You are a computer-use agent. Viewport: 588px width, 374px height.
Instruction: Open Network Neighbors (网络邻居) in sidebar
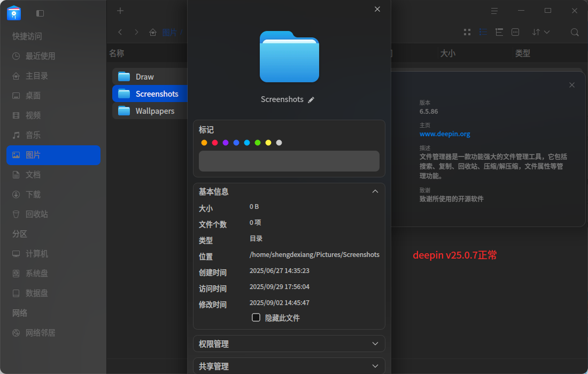click(53, 333)
